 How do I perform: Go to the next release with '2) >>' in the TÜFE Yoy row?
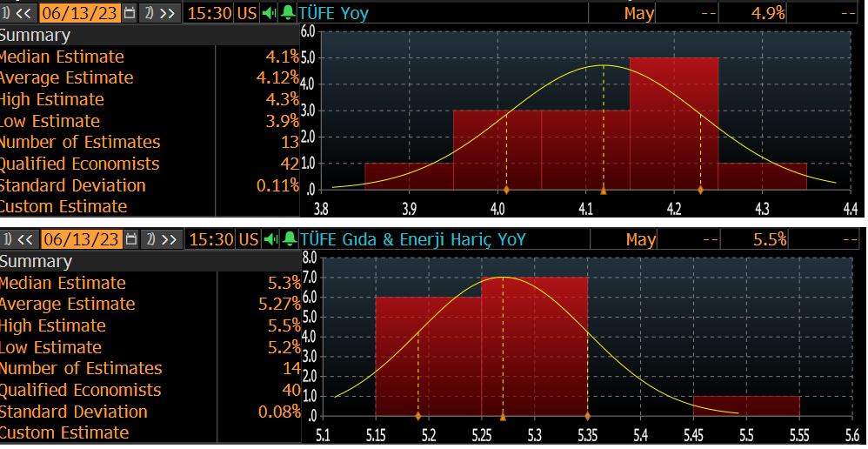tap(160, 13)
